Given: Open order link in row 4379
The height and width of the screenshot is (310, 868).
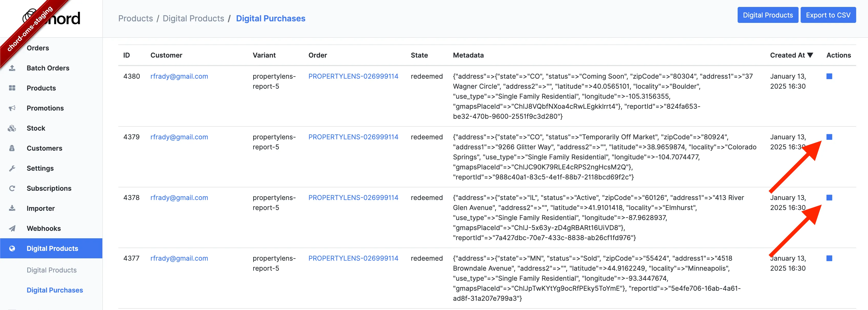Looking at the screenshot, I should coord(353,137).
